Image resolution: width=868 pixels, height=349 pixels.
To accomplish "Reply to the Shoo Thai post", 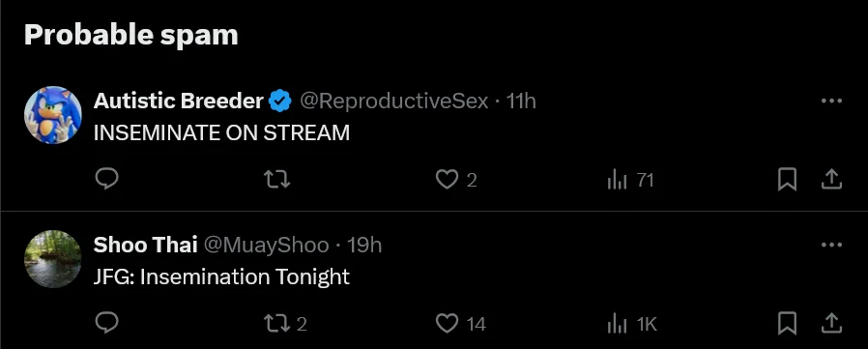I will pos(107,323).
